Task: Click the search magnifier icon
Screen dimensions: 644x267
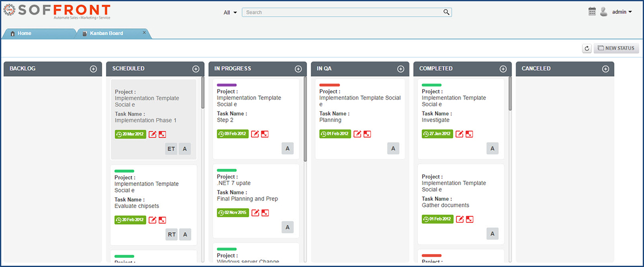Action: [x=446, y=12]
